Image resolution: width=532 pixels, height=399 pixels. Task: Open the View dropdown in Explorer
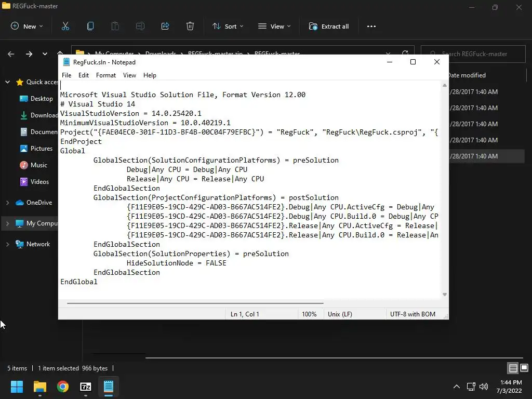click(274, 26)
